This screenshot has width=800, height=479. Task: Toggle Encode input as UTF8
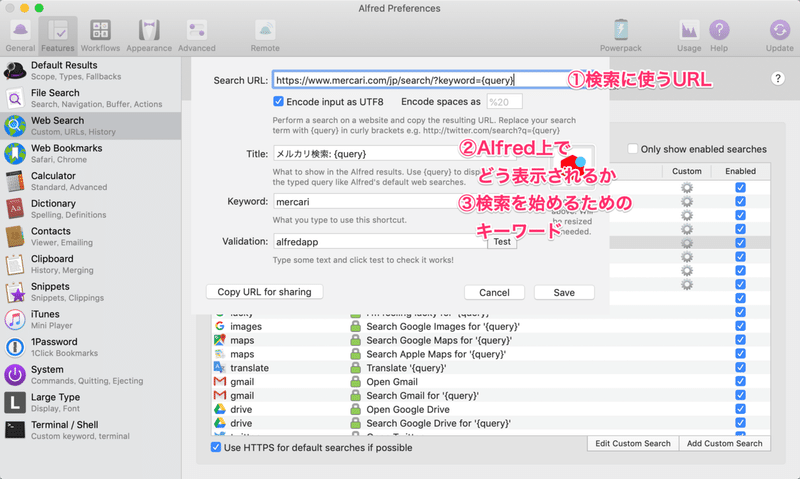(x=278, y=102)
